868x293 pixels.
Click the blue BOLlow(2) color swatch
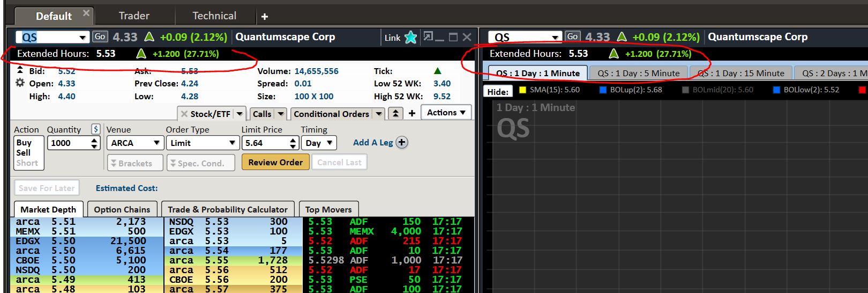click(776, 90)
